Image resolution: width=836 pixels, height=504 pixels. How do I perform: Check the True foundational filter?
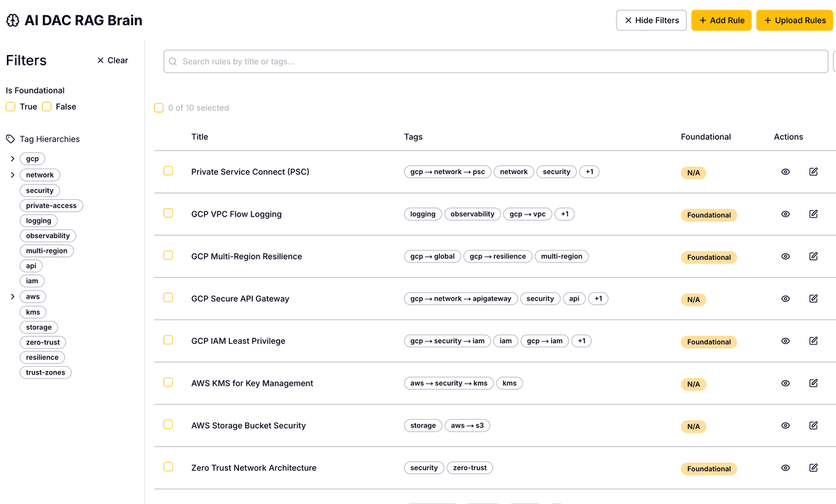[x=10, y=106]
